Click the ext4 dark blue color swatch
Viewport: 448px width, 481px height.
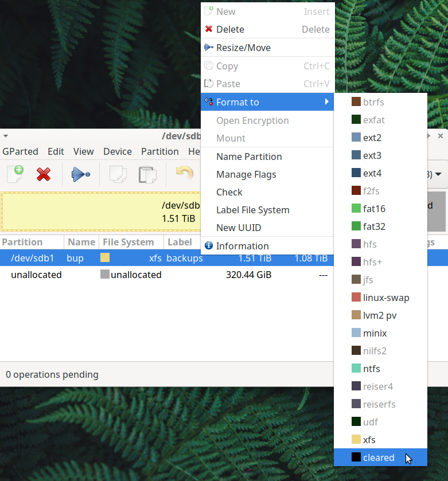pos(356,173)
